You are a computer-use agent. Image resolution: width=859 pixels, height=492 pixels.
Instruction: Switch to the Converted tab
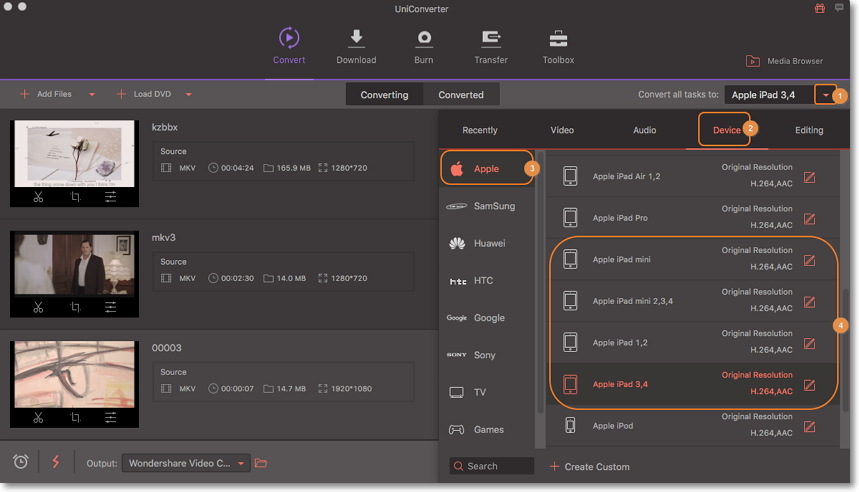tap(461, 94)
